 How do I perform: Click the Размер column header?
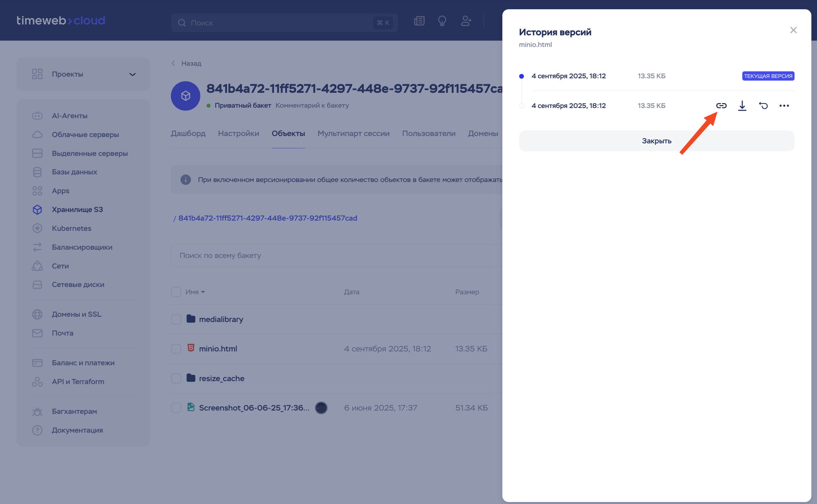coord(467,292)
